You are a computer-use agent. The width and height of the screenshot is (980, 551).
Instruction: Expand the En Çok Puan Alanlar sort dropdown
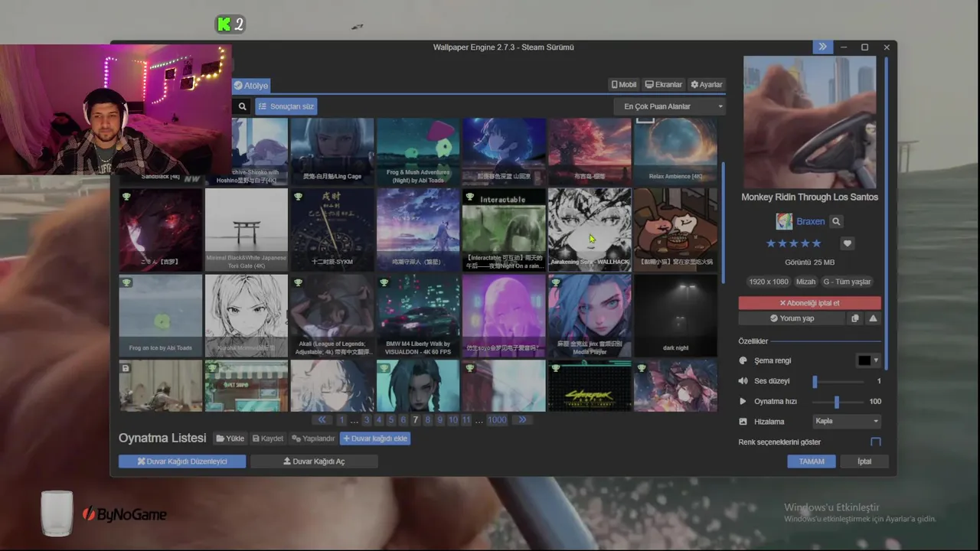669,106
